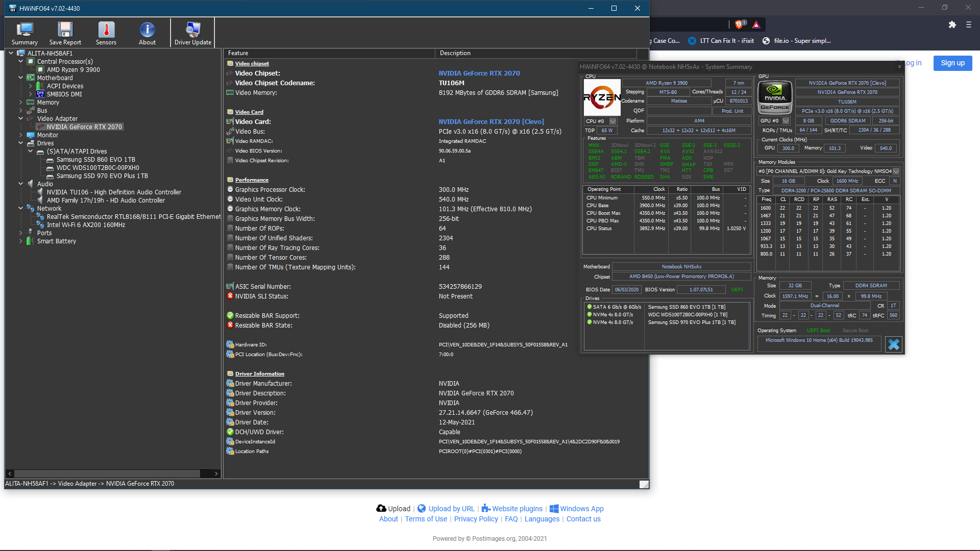This screenshot has height=551, width=980.
Task: Collapse the ALITA-NH58AF1 root node
Action: coord(11,53)
